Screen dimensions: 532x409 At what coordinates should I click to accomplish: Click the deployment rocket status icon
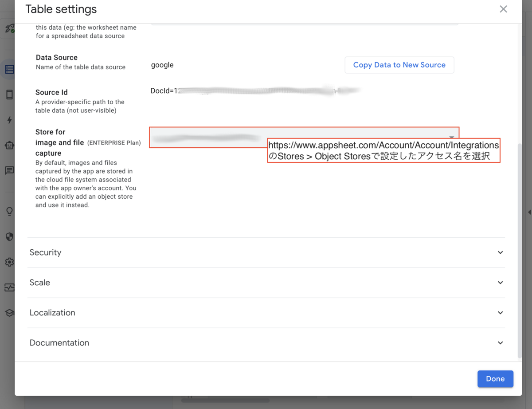[x=9, y=28]
